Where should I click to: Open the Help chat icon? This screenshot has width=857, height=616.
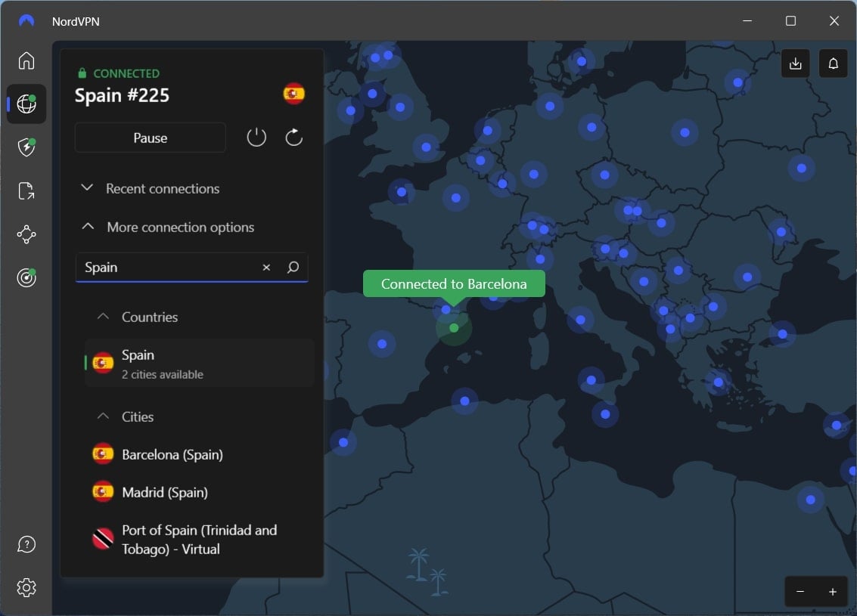coord(26,544)
